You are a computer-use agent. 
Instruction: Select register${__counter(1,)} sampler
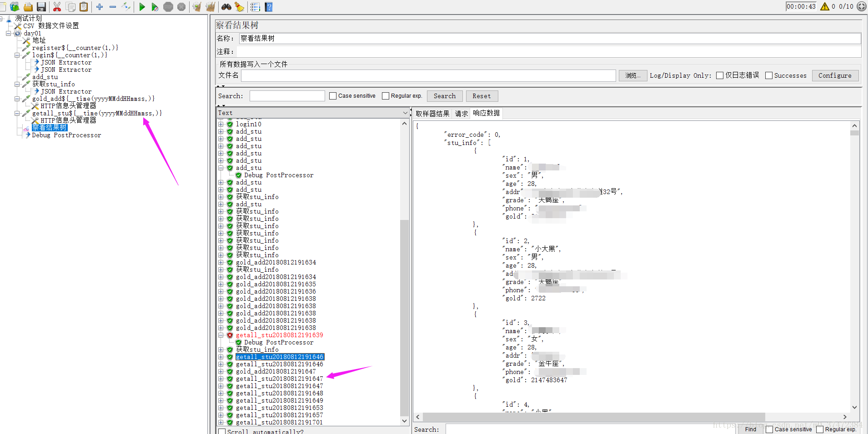click(75, 48)
